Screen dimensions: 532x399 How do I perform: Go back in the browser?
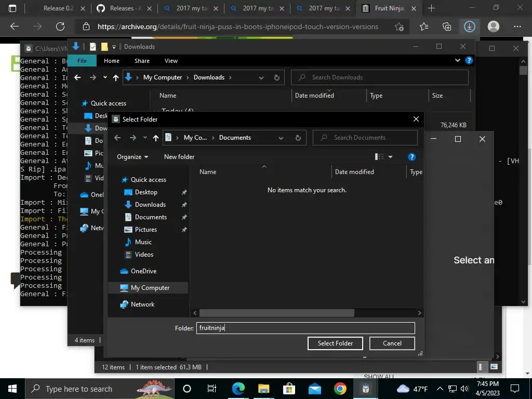tap(15, 26)
